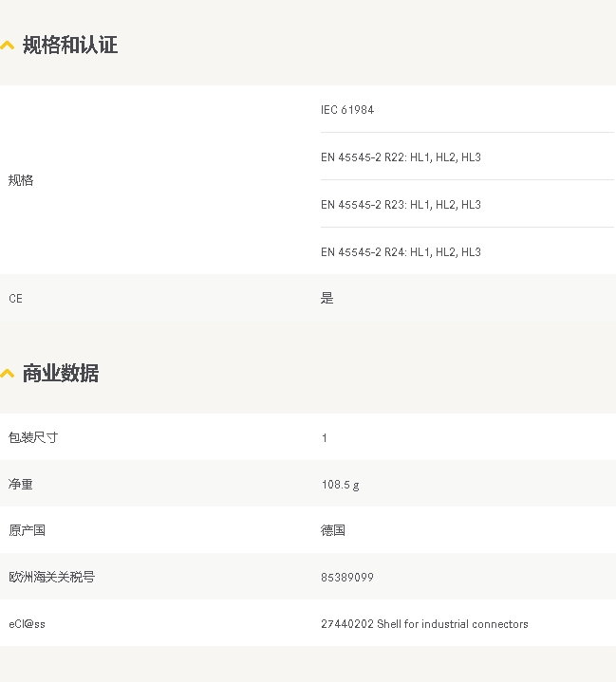Click the 净重 label
The width and height of the screenshot is (616, 682).
point(21,484)
